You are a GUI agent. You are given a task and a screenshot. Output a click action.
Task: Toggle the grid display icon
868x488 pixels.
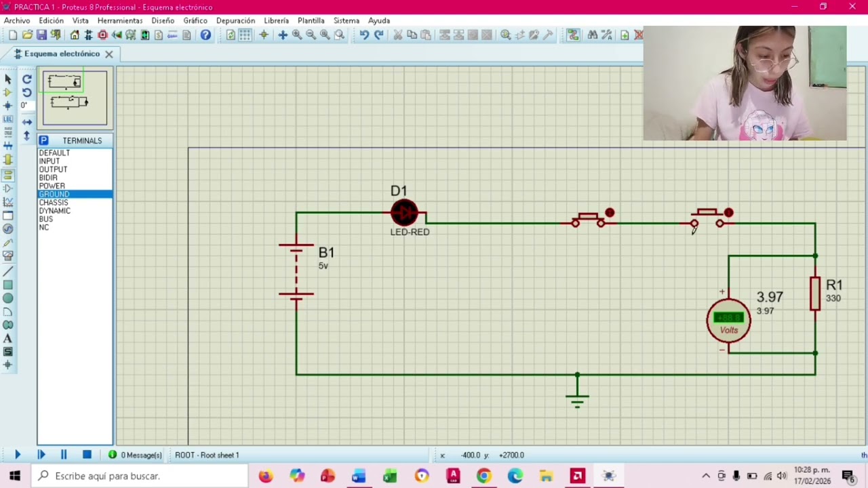[x=245, y=35]
